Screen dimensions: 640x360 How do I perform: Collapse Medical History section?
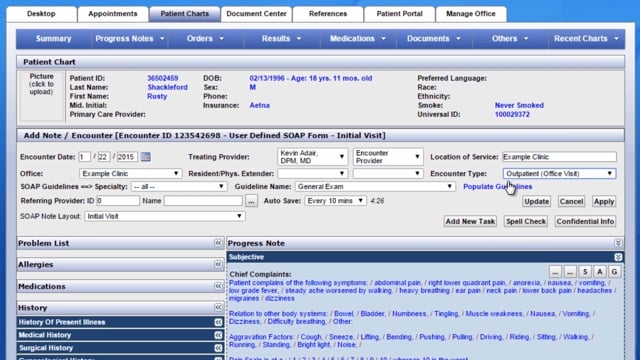[x=218, y=335]
